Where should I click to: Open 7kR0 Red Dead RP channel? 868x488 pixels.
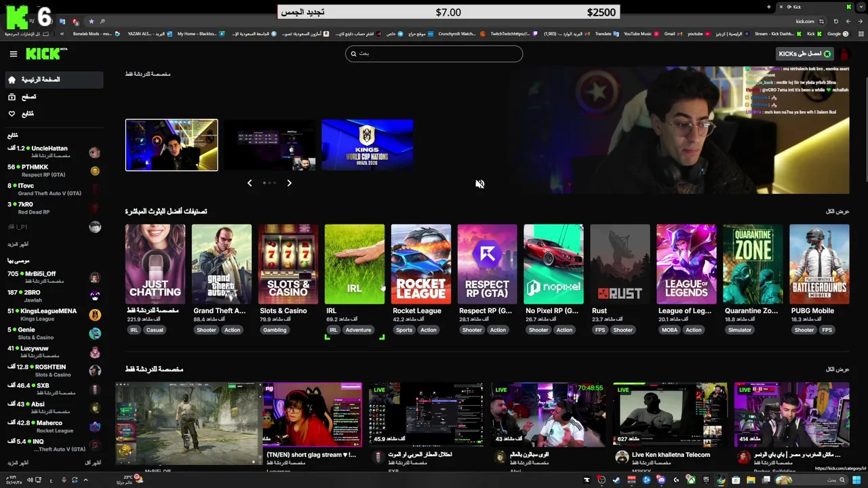[x=54, y=208]
